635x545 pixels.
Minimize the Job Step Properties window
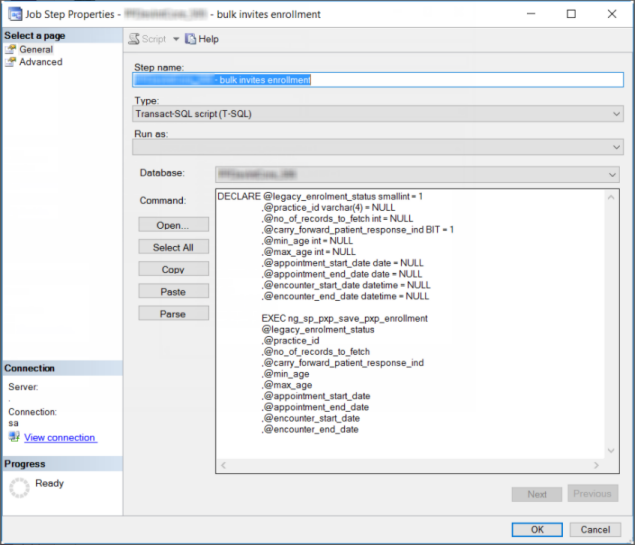531,14
